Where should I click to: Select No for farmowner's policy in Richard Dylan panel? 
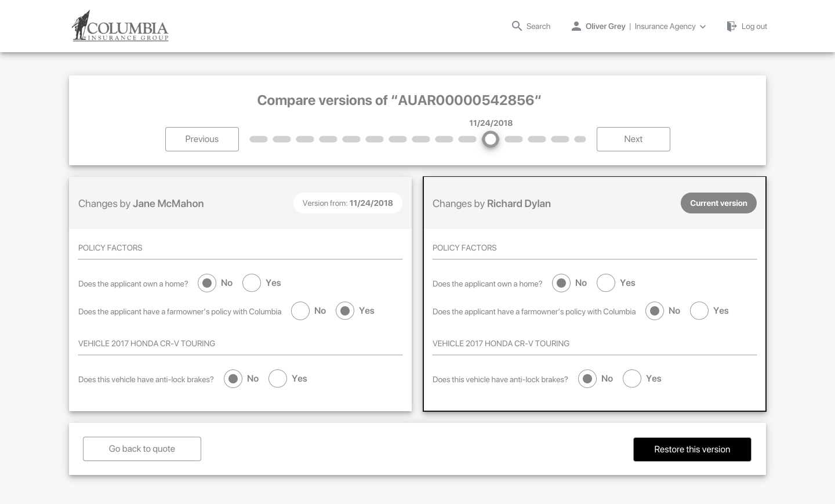pos(655,311)
